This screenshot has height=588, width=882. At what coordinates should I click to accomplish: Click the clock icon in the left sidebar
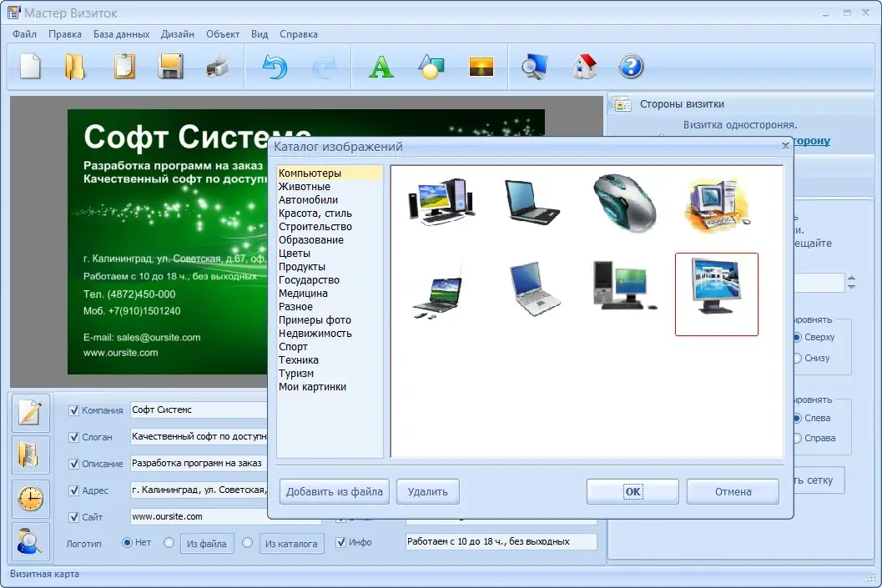pos(30,498)
